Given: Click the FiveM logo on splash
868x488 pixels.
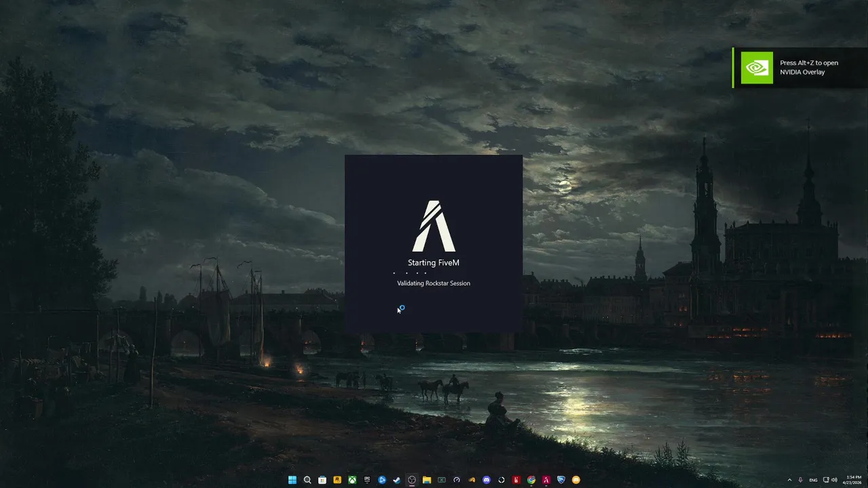Looking at the screenshot, I should tap(434, 226).
